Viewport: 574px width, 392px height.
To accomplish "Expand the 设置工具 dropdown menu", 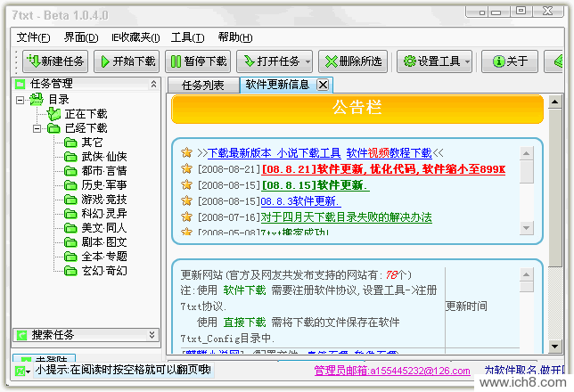I will click(x=468, y=61).
